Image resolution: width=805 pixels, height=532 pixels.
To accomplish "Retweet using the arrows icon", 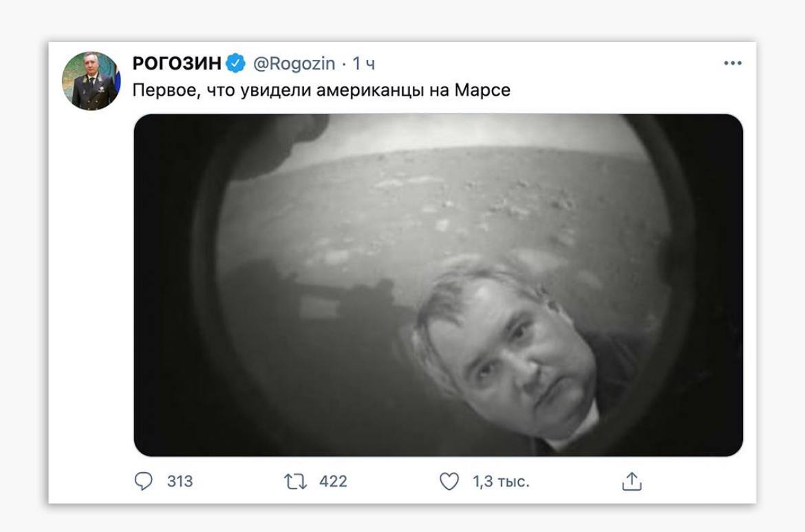I will tap(295, 482).
